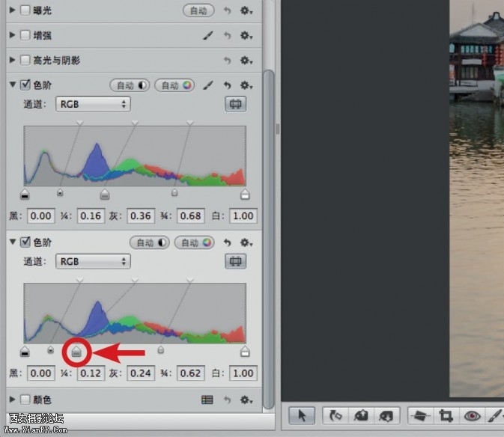
Task: Select the Red Eye correction tool
Action: pos(472,416)
